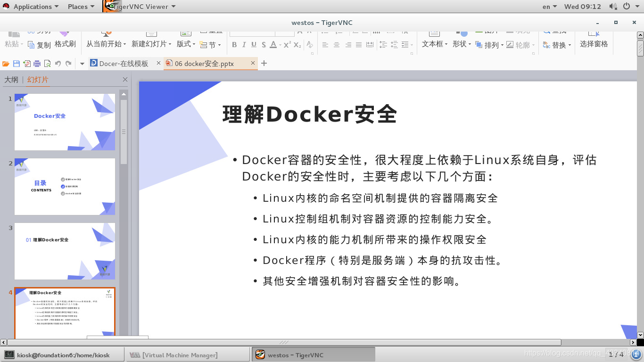Click the slide panel vertical scrollbar handle
The width and height of the screenshot is (644, 362).
point(124,132)
